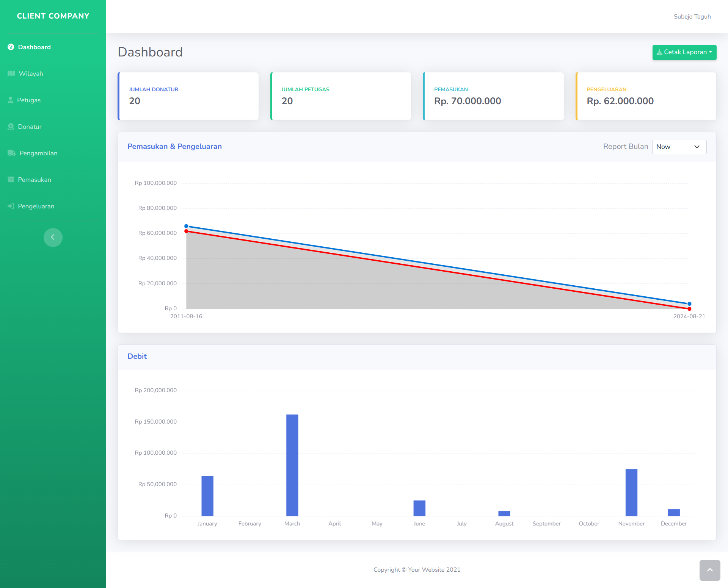The width and height of the screenshot is (728, 588).
Task: Expand Cetak Laporan dropdown caret
Action: click(711, 52)
